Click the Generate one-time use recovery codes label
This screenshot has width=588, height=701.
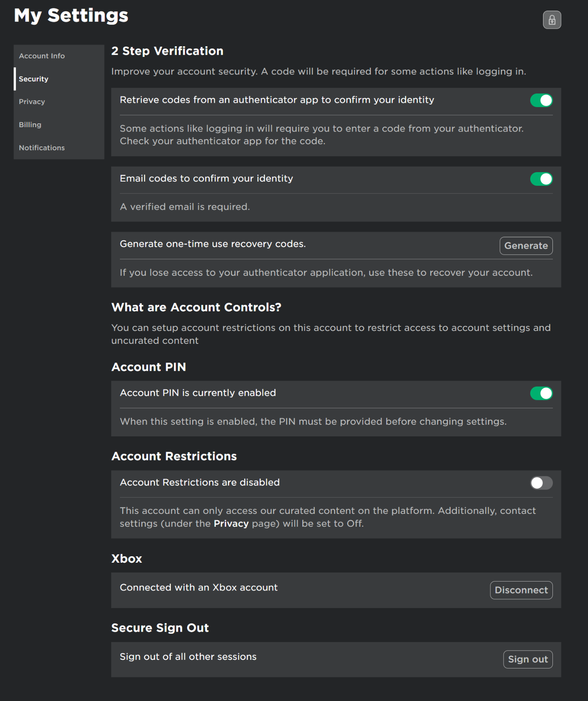click(212, 244)
